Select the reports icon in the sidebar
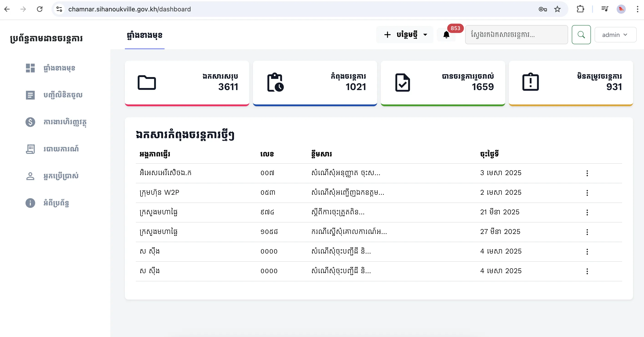This screenshot has width=644, height=337. 31,149
